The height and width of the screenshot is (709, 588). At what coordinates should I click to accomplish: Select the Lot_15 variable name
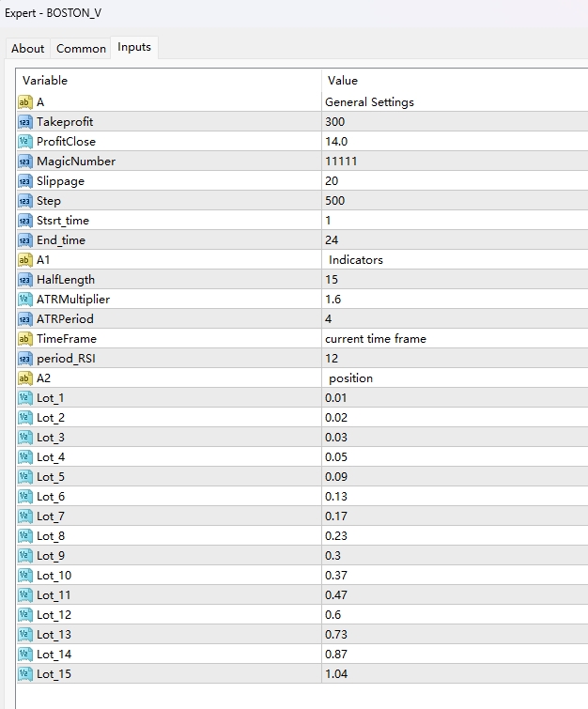(x=54, y=674)
